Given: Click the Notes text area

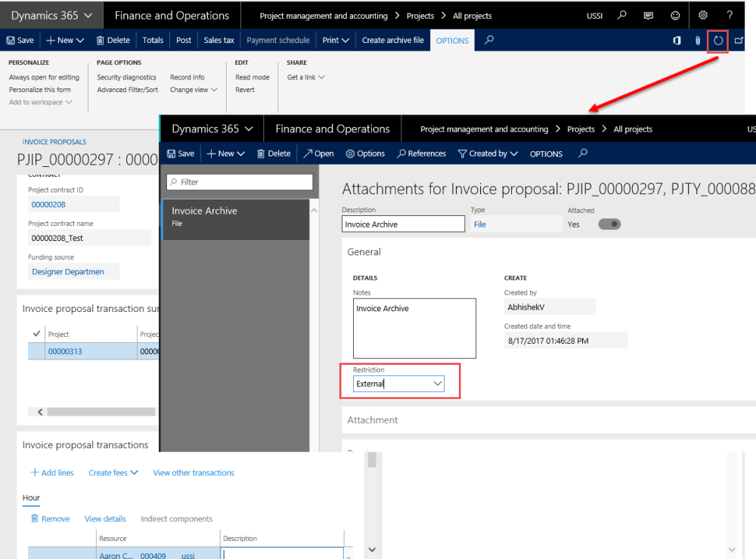Looking at the screenshot, I should coord(414,328).
